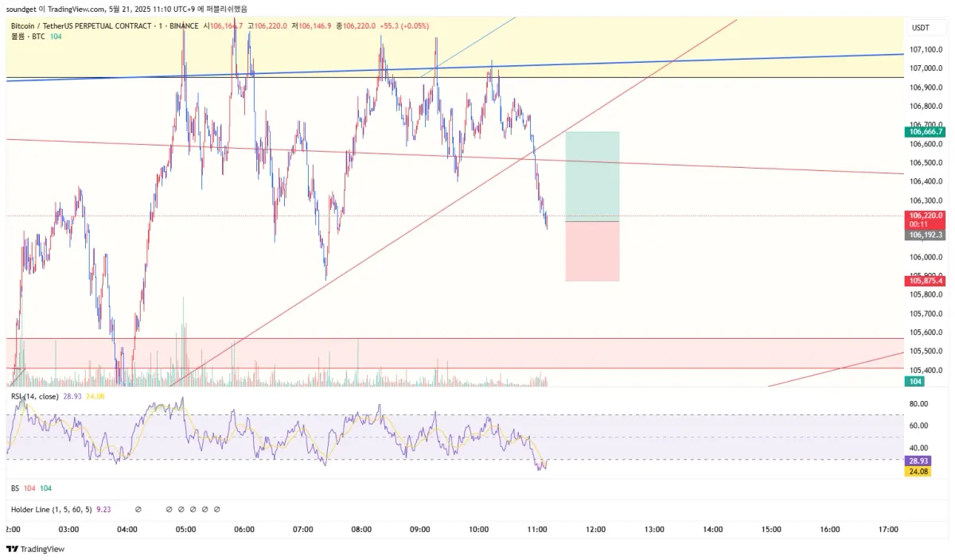Click the yellow 24.08 RSI average label
The height and width of the screenshot is (560, 955).
(919, 471)
